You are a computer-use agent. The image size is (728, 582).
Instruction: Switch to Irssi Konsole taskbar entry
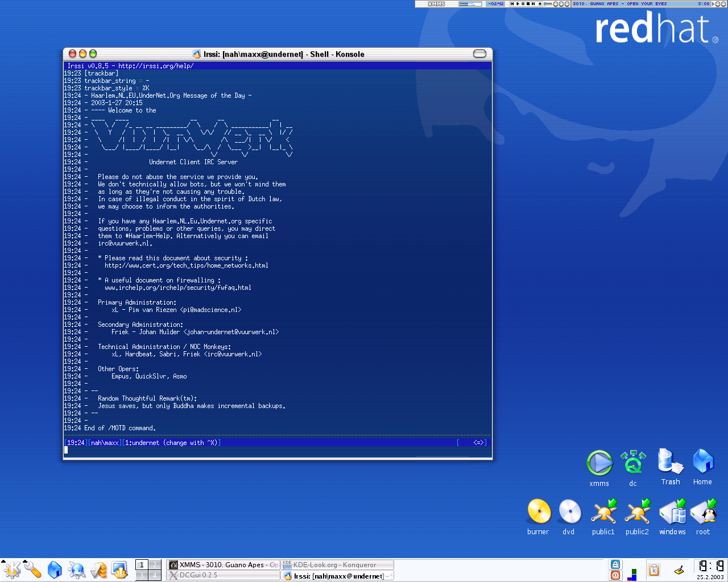tap(338, 576)
